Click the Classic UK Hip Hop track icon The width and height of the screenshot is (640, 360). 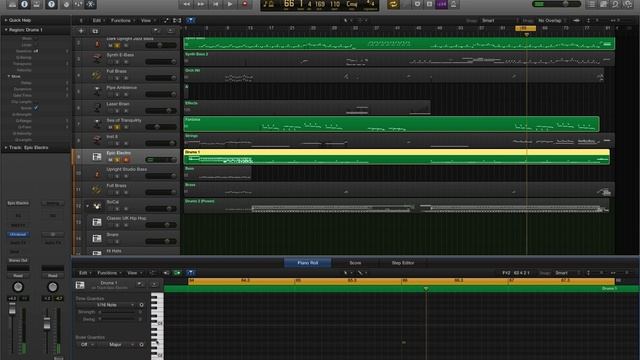tap(97, 222)
